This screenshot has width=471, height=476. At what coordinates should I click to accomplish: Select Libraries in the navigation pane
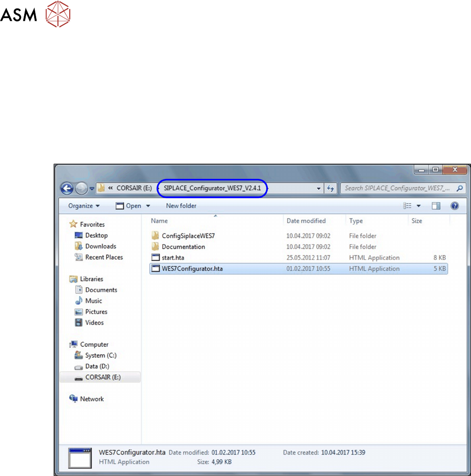coord(92,279)
